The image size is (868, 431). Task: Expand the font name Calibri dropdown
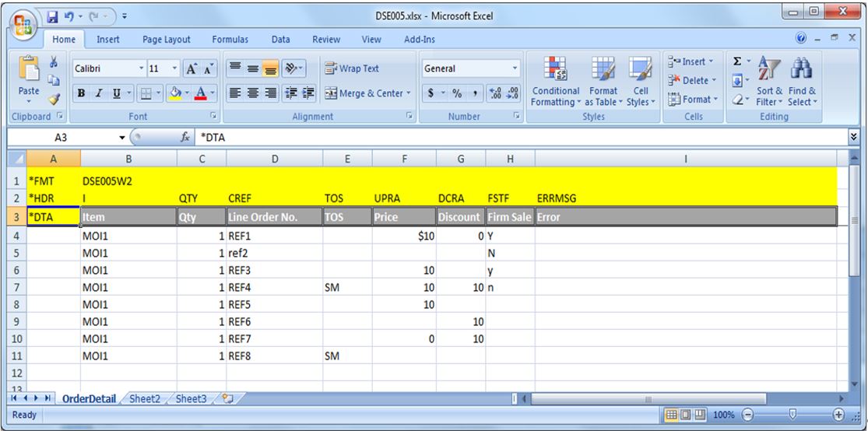coord(141,68)
